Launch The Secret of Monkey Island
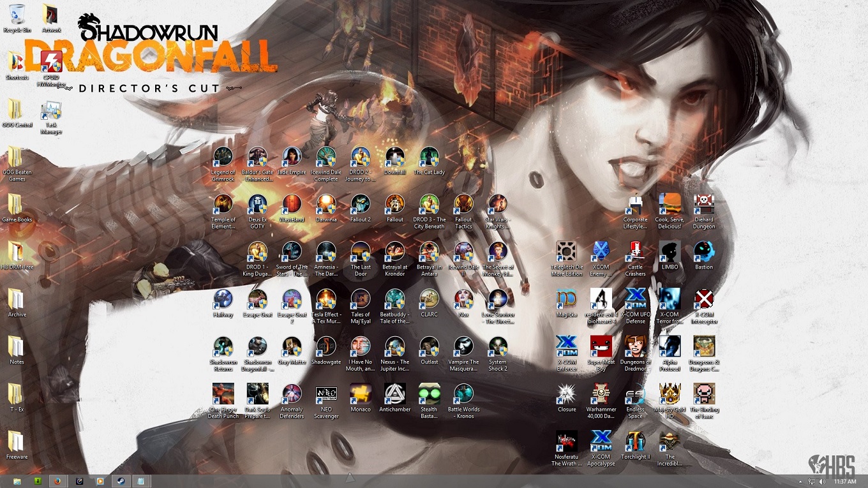The width and height of the screenshot is (868, 488). [x=498, y=259]
